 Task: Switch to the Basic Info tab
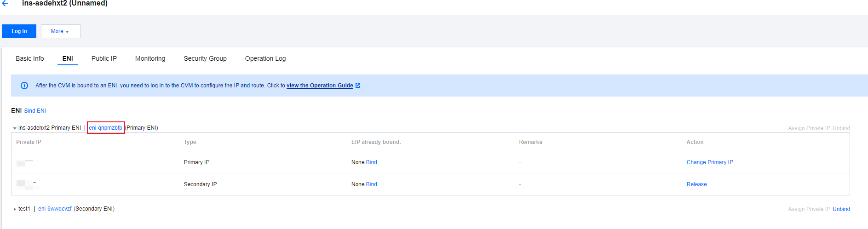(x=30, y=58)
